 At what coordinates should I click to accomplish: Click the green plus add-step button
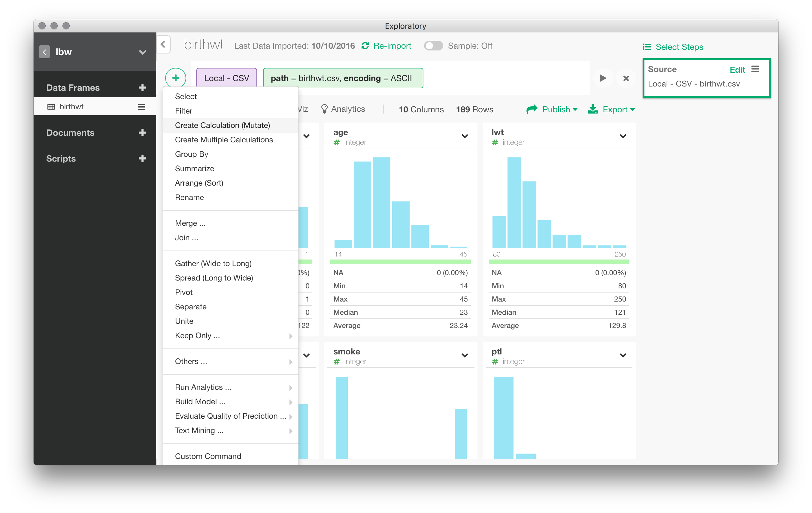tap(175, 78)
